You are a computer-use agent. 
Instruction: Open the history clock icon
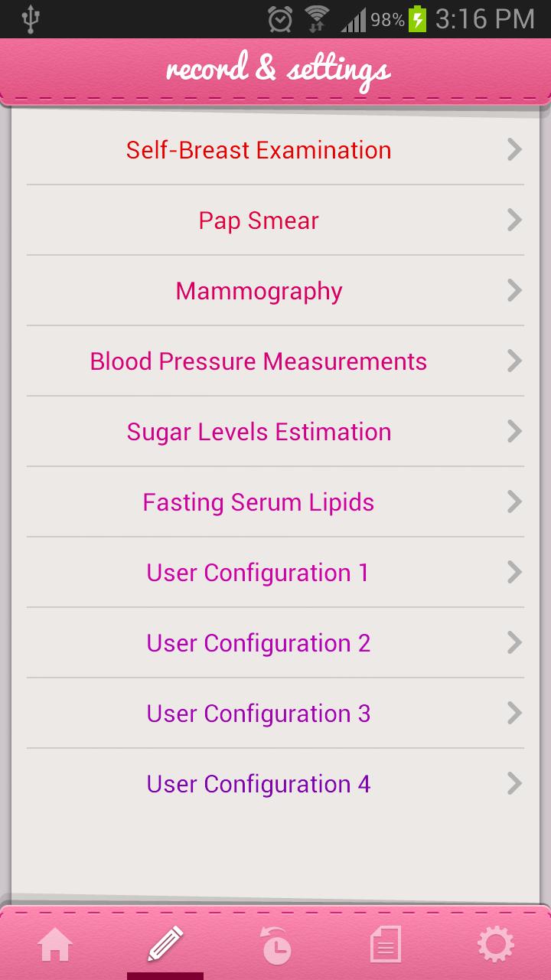275,946
